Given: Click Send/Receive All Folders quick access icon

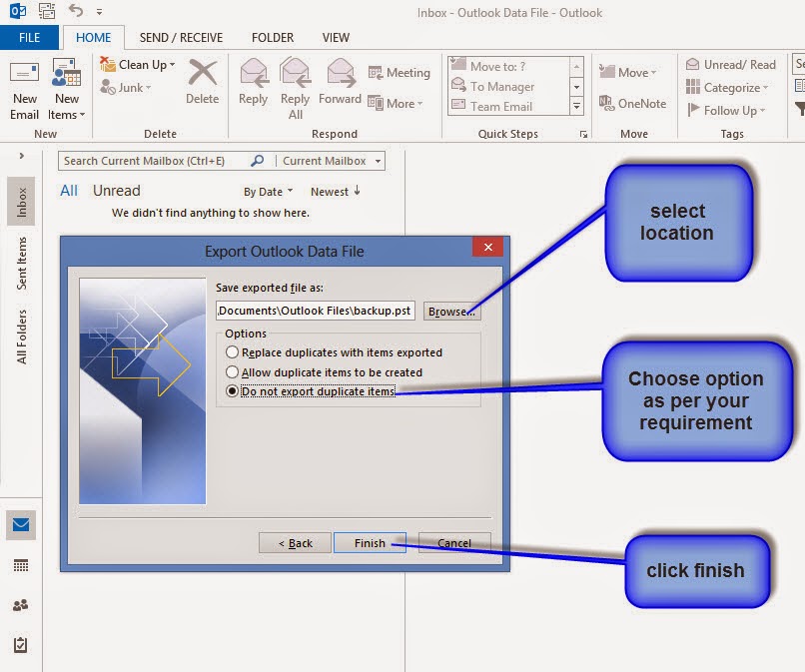Looking at the screenshot, I should click(47, 11).
